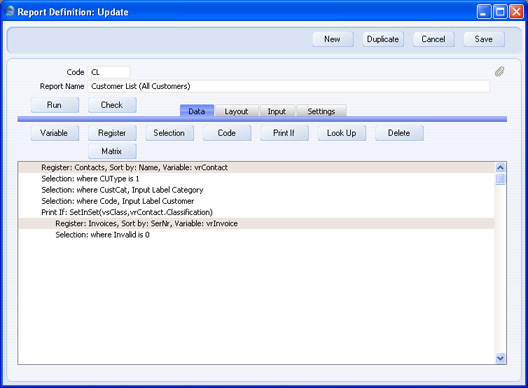
Task: Add a Variable line
Action: click(x=55, y=133)
